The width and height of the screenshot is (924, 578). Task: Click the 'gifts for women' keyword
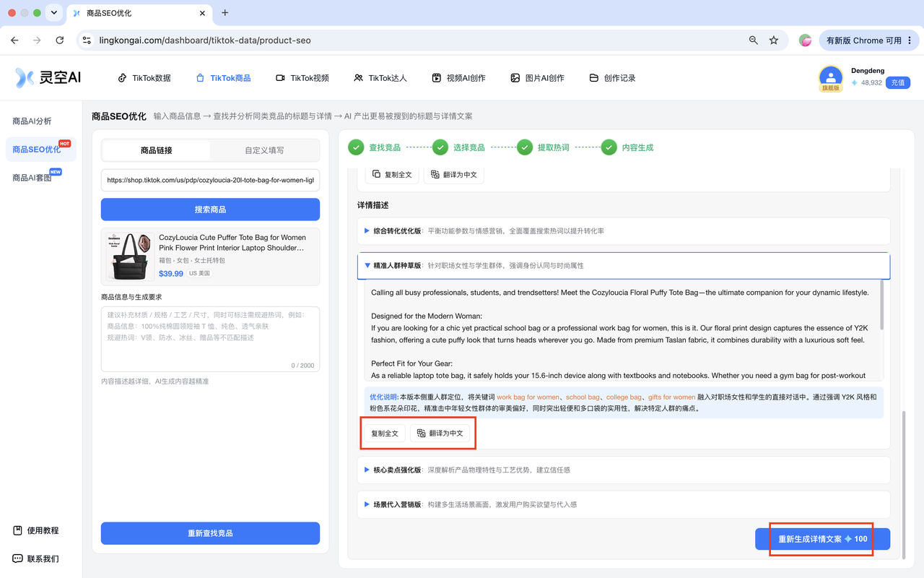point(672,397)
